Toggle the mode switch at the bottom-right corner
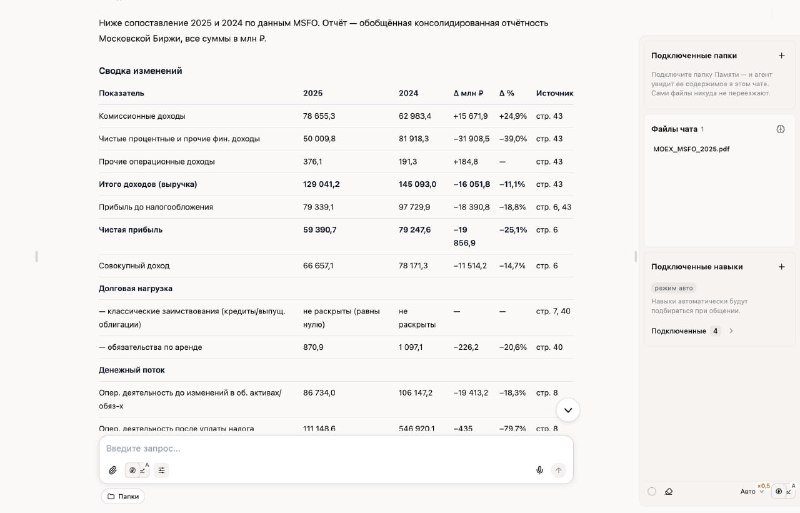This screenshot has width=800, height=513. 783,491
